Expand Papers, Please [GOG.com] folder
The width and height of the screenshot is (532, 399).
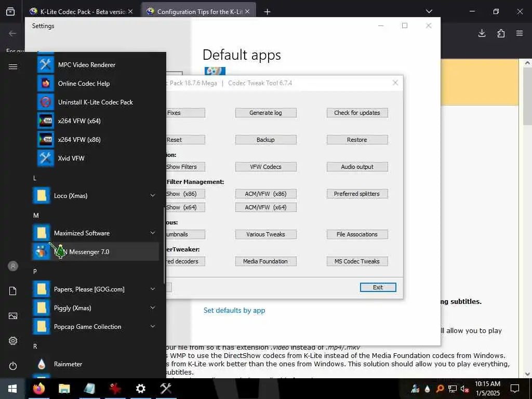point(96,289)
